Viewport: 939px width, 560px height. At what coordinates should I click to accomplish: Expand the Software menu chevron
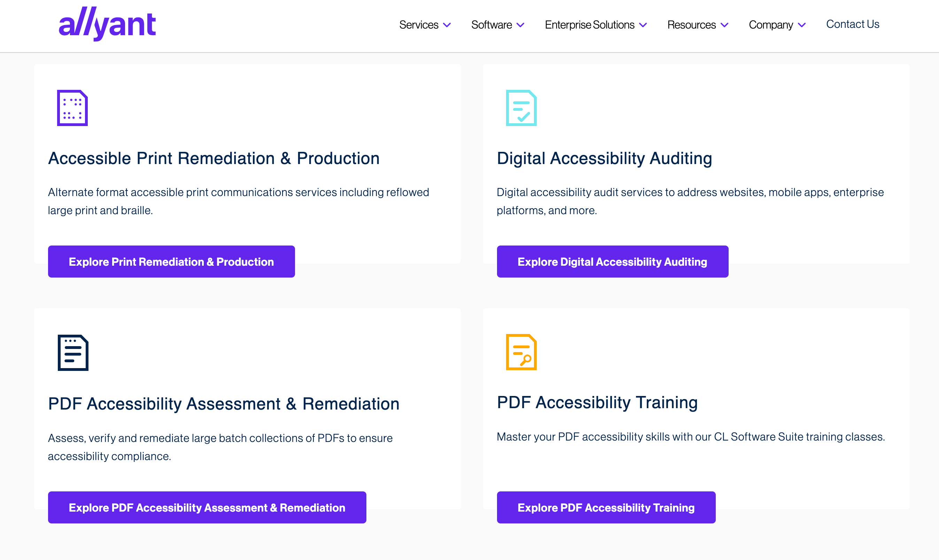coord(520,25)
